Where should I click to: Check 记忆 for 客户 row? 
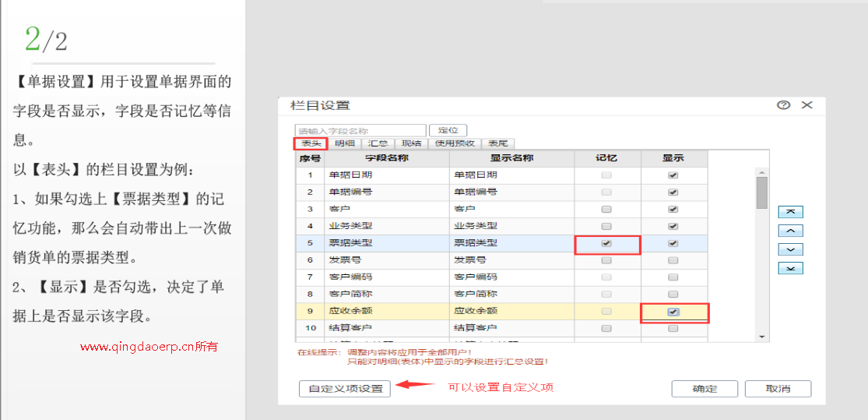pyautogui.click(x=606, y=210)
